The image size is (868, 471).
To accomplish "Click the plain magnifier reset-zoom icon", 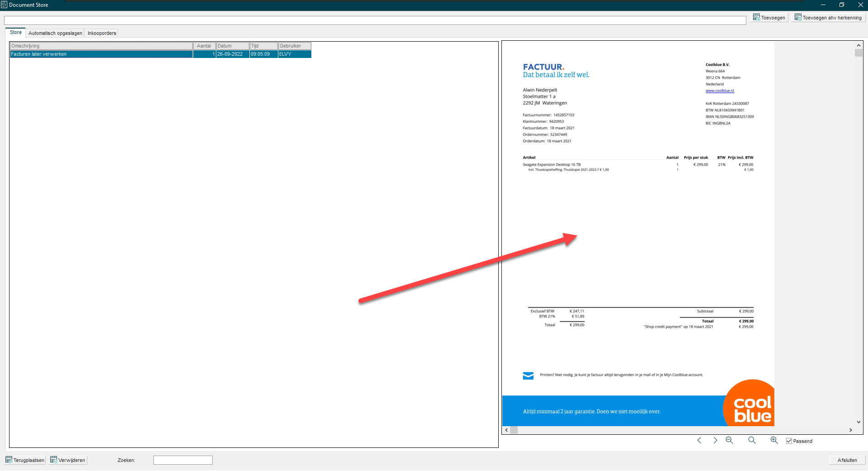I will [x=752, y=440].
